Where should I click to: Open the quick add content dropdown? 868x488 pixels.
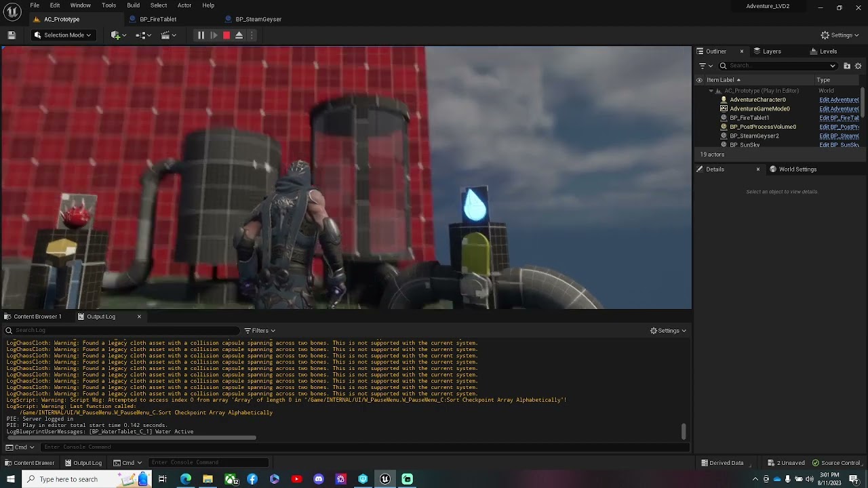(x=119, y=35)
